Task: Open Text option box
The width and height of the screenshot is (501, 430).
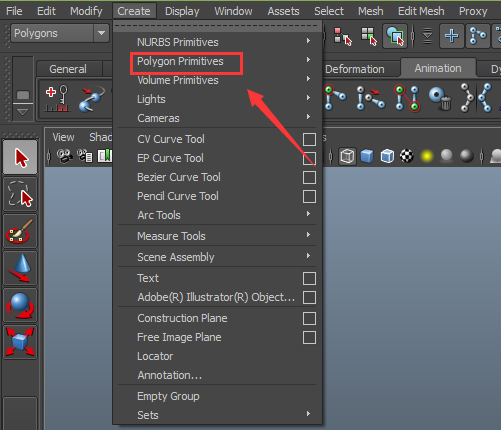Action: pyautogui.click(x=309, y=278)
